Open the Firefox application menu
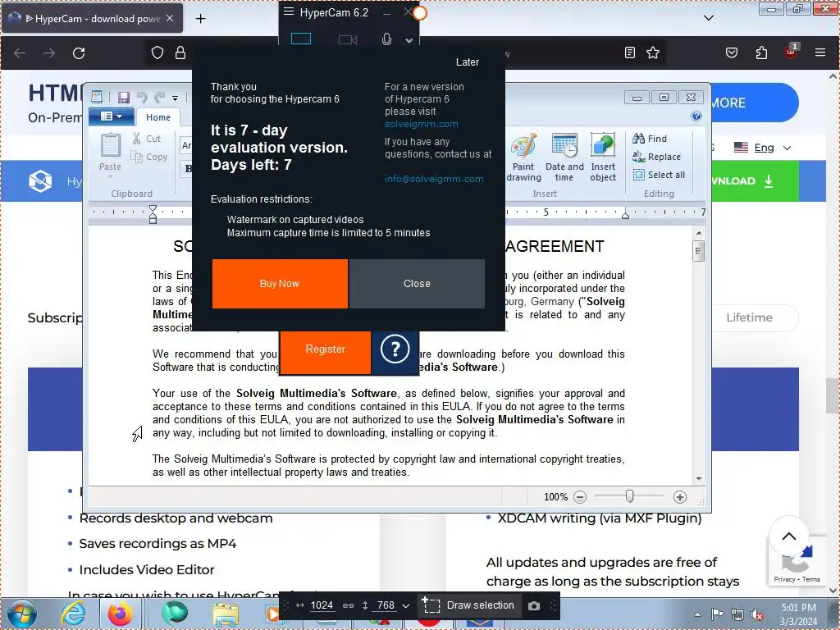 (x=820, y=52)
